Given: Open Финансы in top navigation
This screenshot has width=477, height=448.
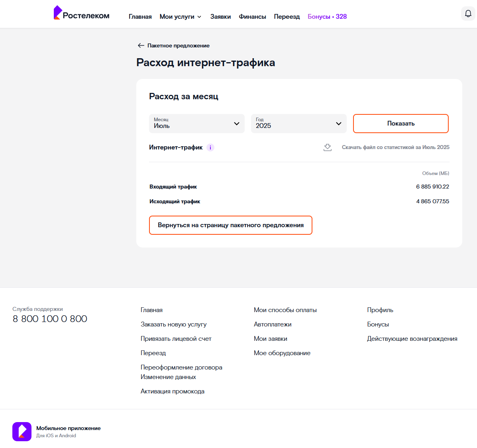Looking at the screenshot, I should 253,17.
